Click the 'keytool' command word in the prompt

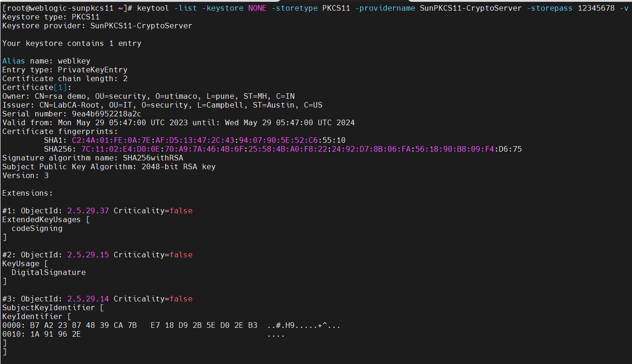pyautogui.click(x=153, y=8)
